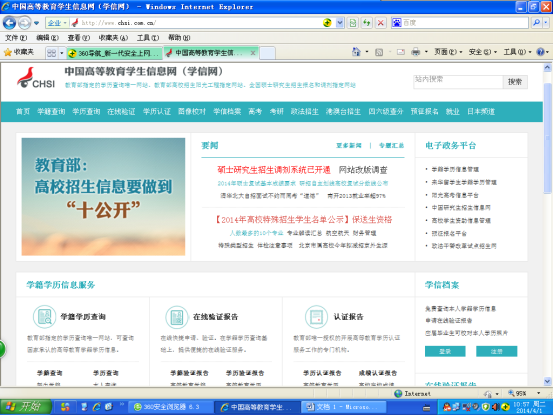553x415 pixels.
Task: Open the 95% zoom level dropdown
Action: tap(538, 393)
